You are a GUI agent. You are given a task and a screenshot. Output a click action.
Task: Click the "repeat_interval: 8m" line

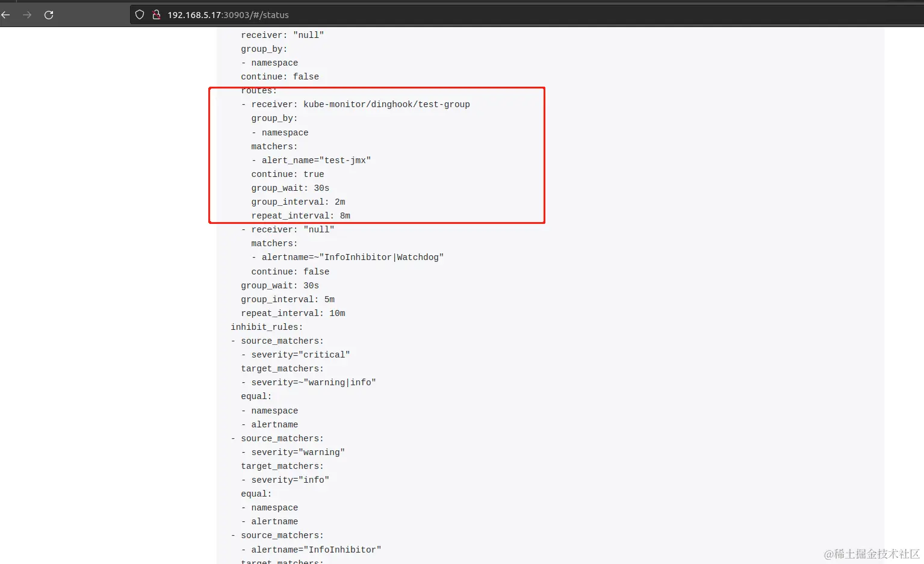301,216
